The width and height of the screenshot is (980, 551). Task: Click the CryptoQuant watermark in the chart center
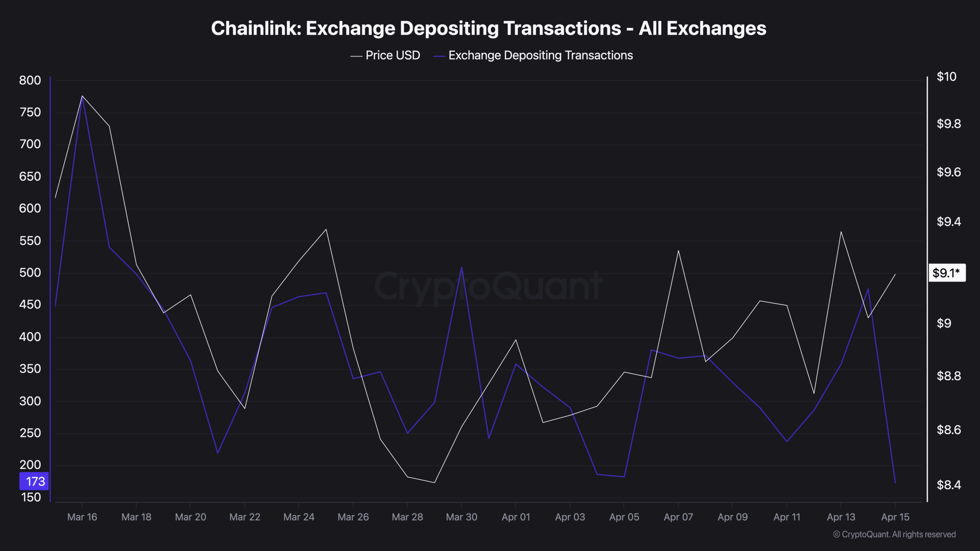click(488, 286)
